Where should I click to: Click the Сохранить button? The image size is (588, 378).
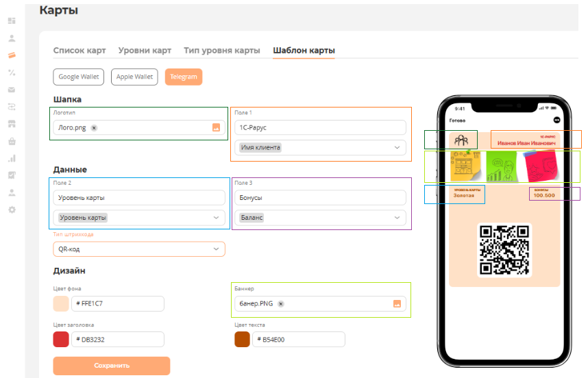click(111, 366)
